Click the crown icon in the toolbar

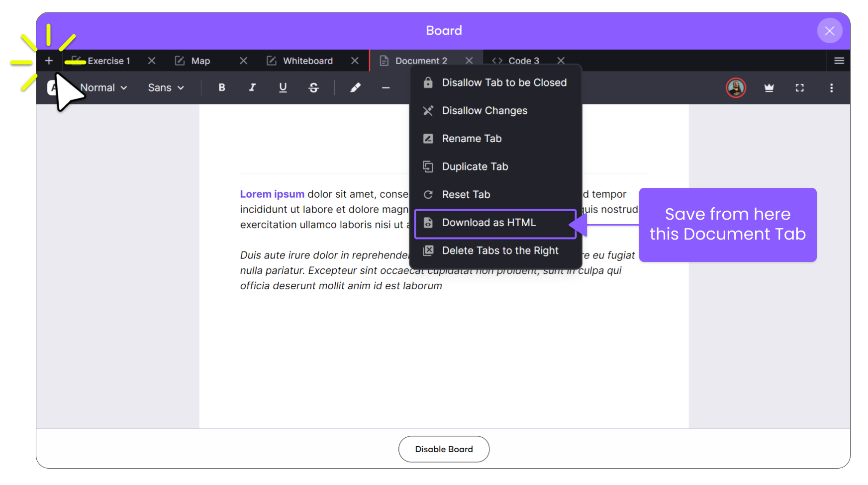tap(769, 87)
